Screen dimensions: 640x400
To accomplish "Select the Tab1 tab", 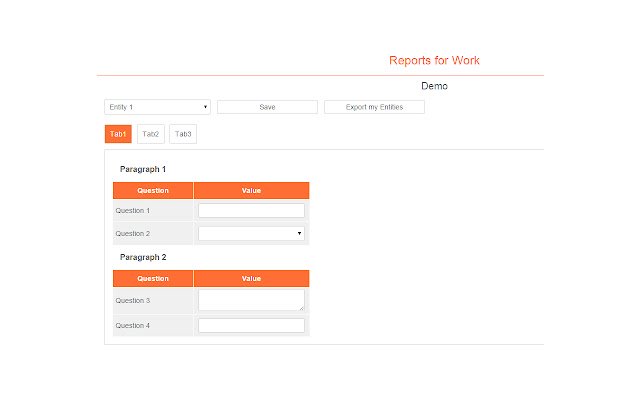I will coord(118,134).
